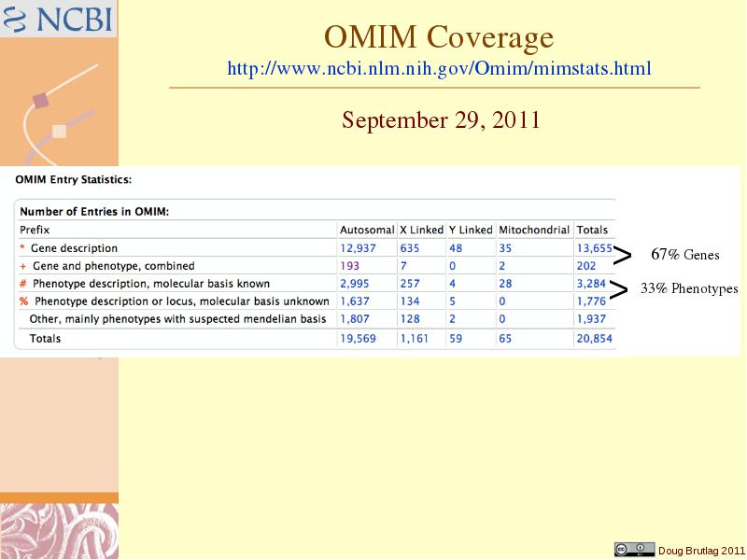Click Other, mainly phenotypes row label
This screenshot has width=747, height=560.
click(x=177, y=318)
